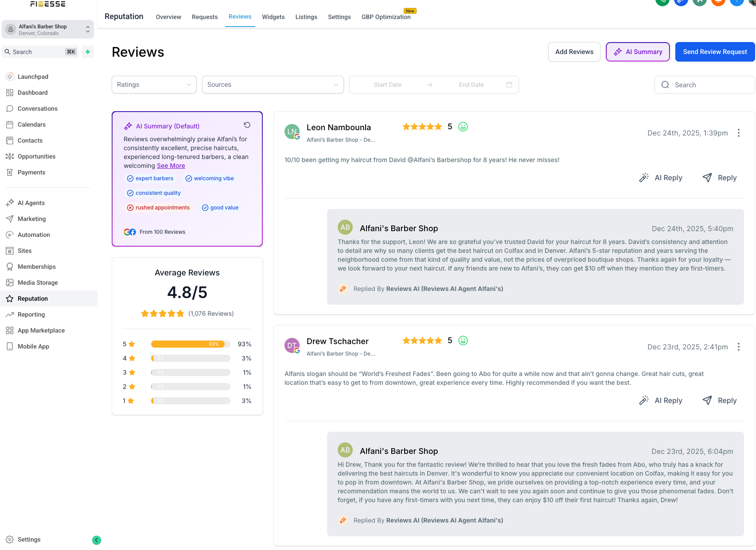Open Automation in sidebar

[49, 235]
